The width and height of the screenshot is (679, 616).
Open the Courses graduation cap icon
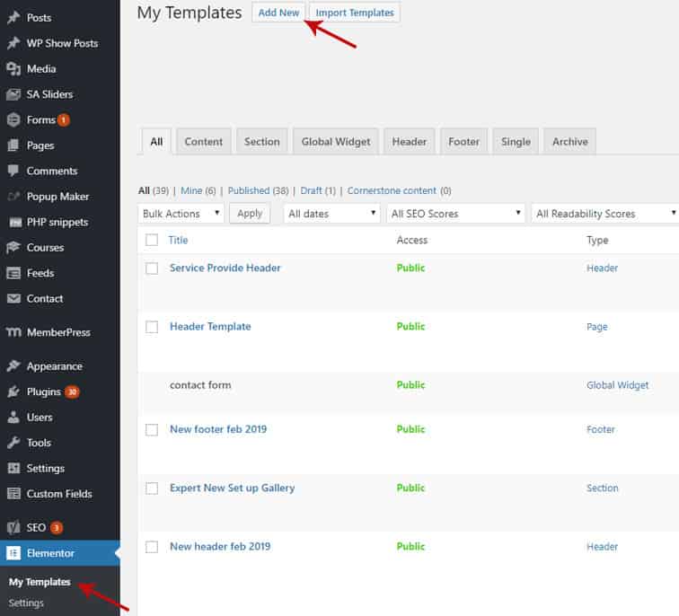13,248
